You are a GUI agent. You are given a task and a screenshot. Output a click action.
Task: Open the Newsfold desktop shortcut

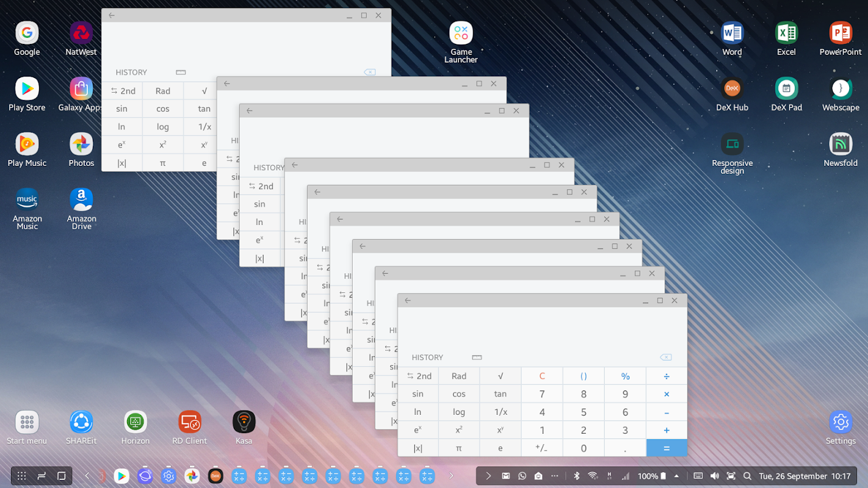(841, 145)
